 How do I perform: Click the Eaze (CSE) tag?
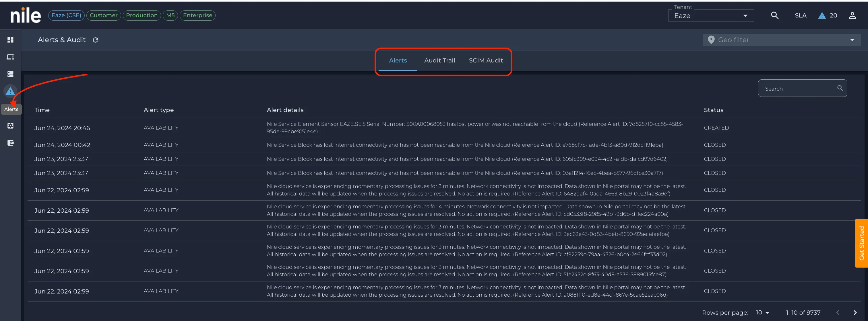(x=66, y=15)
